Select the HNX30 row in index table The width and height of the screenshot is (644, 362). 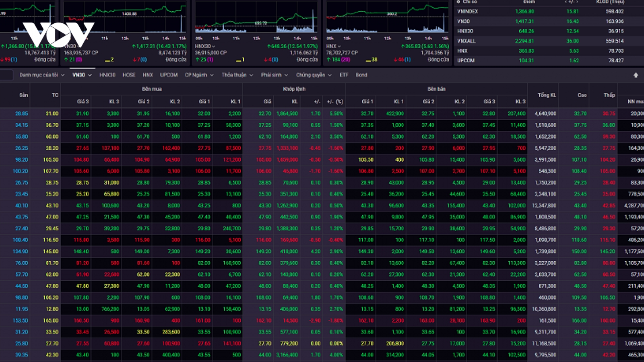(x=549, y=31)
